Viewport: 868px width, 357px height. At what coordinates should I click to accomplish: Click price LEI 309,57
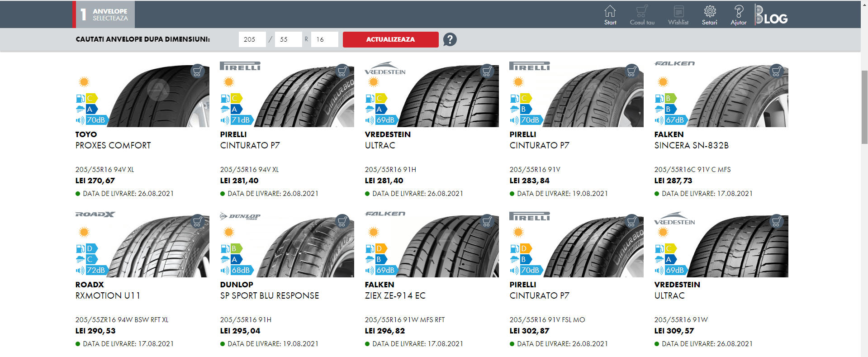click(x=674, y=331)
